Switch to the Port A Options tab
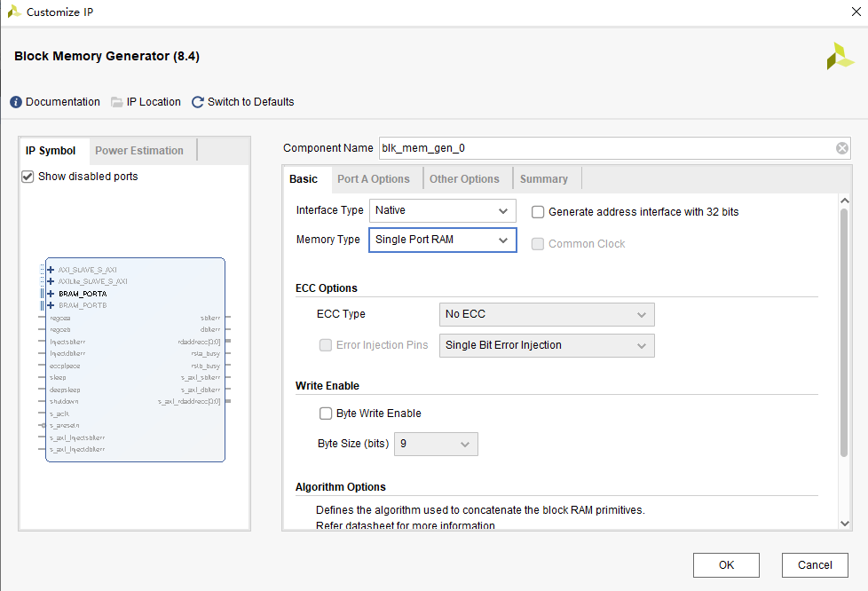Viewport: 868px width, 591px height. (x=374, y=179)
